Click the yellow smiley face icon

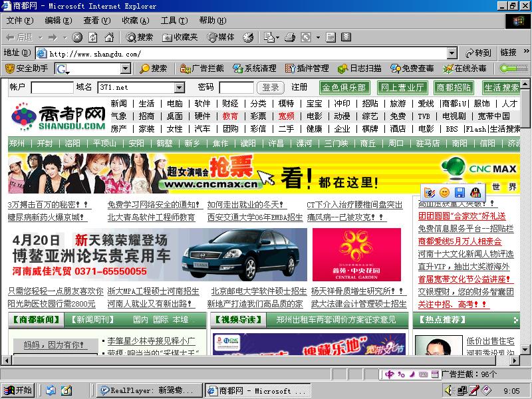point(445,193)
